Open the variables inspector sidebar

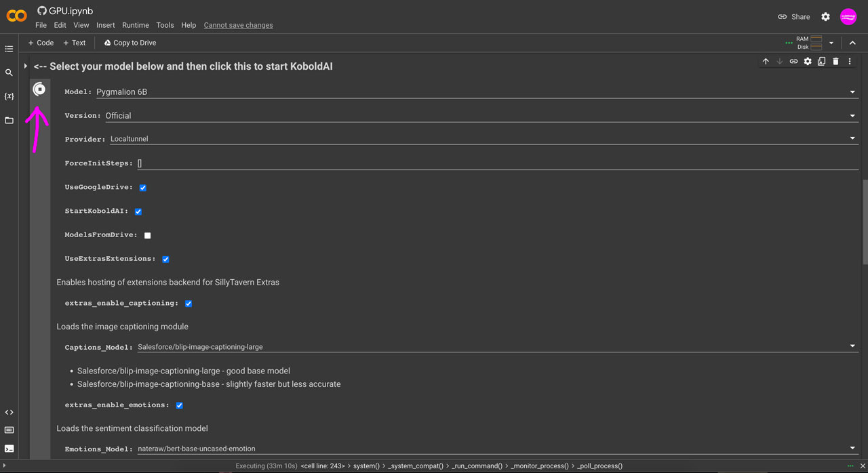(x=9, y=96)
